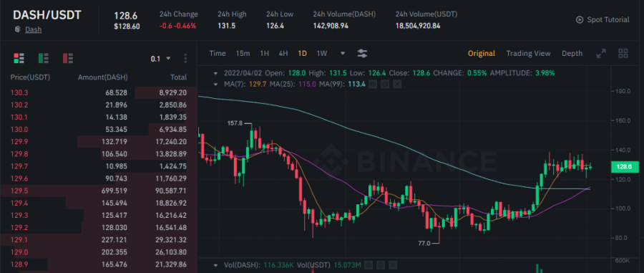Select the 1D interval
Image resolution: width=644 pixels, height=273 pixels.
click(302, 54)
